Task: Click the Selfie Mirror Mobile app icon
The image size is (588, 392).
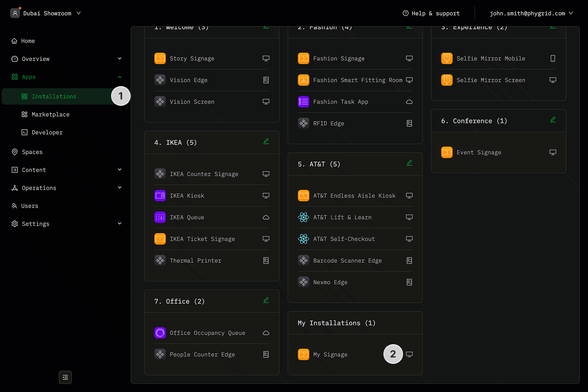Action: (447, 58)
